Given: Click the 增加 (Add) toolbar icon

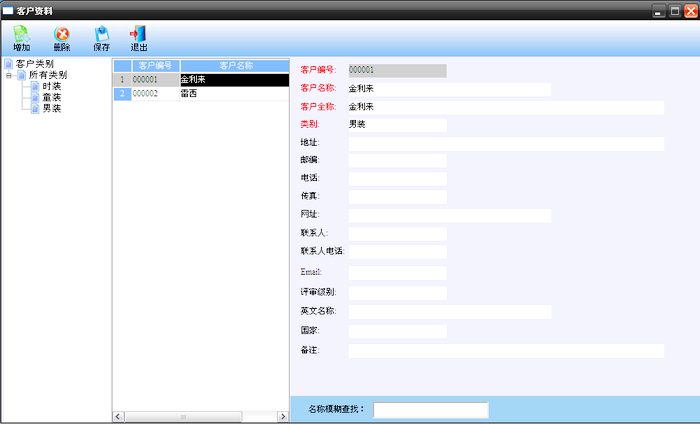Looking at the screenshot, I should point(21,39).
